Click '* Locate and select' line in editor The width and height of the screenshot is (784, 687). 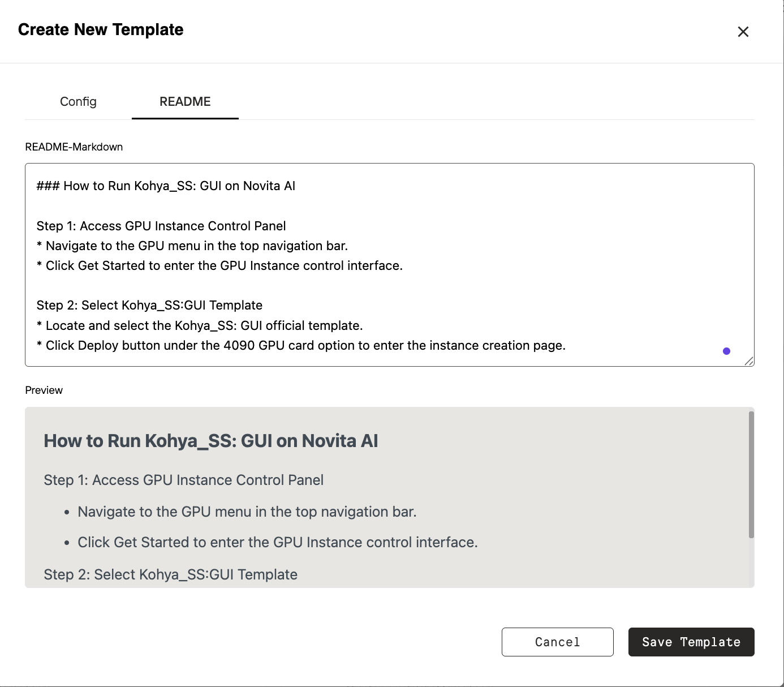(200, 326)
